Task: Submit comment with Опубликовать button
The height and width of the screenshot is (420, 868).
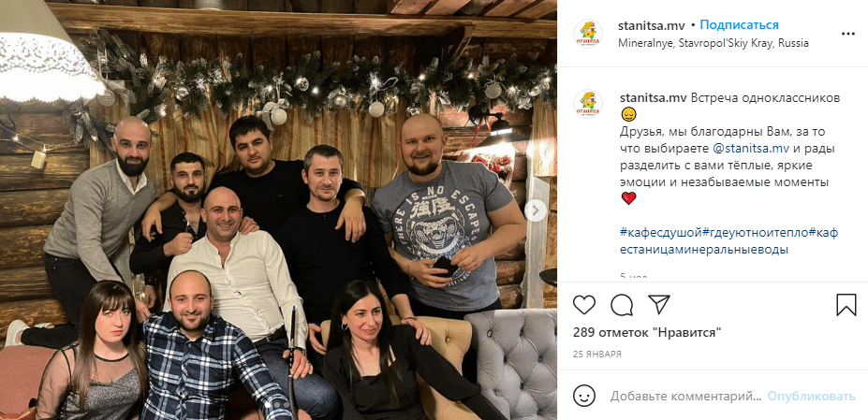Action: point(811,397)
